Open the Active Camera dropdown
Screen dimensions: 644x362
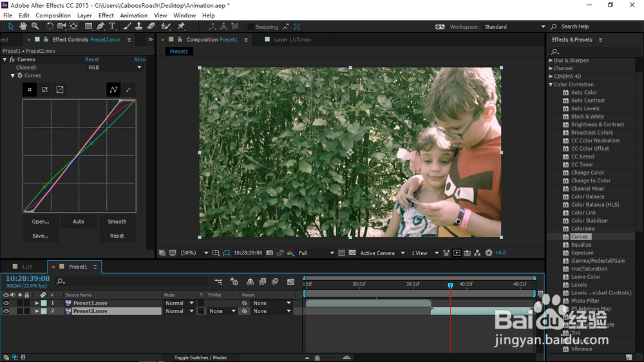(x=383, y=253)
